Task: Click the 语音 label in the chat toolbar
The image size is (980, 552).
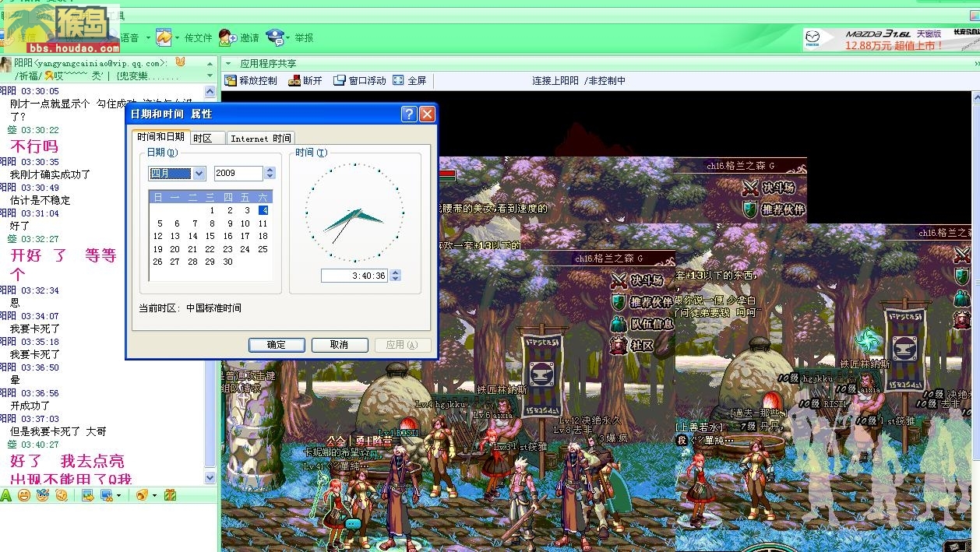Action: (x=129, y=37)
